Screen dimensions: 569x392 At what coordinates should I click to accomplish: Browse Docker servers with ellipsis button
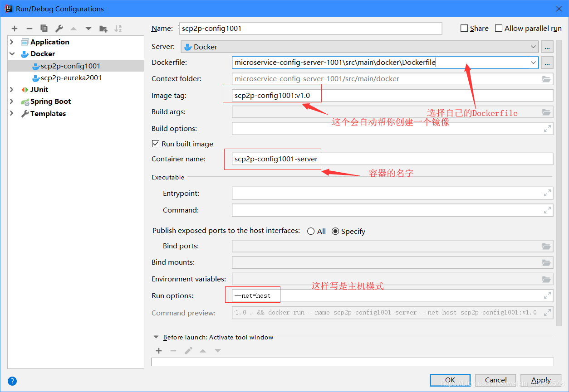(547, 47)
